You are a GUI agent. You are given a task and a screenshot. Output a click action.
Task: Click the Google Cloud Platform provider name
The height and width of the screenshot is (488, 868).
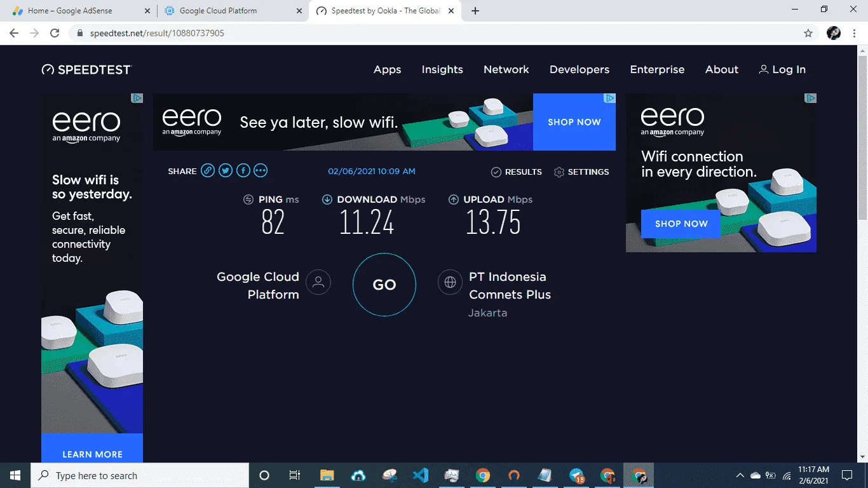258,285
